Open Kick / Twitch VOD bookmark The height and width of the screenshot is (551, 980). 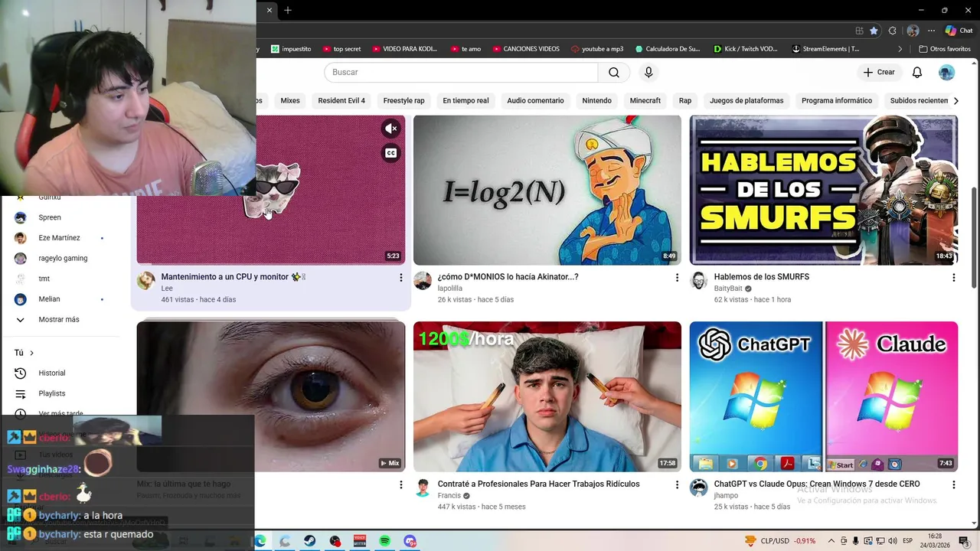coord(745,48)
